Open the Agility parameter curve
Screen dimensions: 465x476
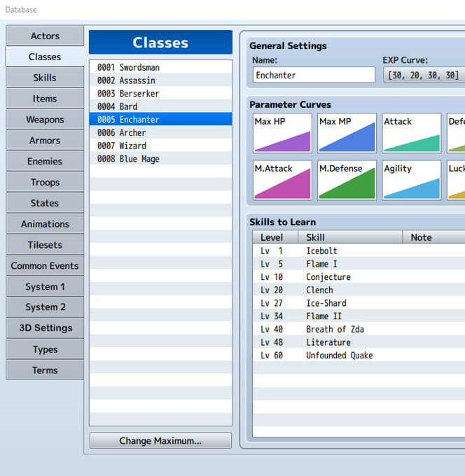click(412, 180)
